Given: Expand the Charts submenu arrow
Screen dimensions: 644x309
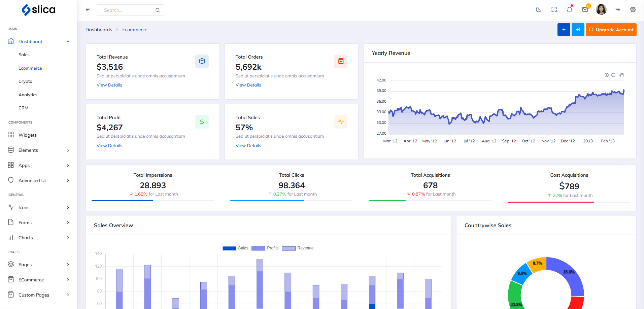Looking at the screenshot, I should [68, 238].
